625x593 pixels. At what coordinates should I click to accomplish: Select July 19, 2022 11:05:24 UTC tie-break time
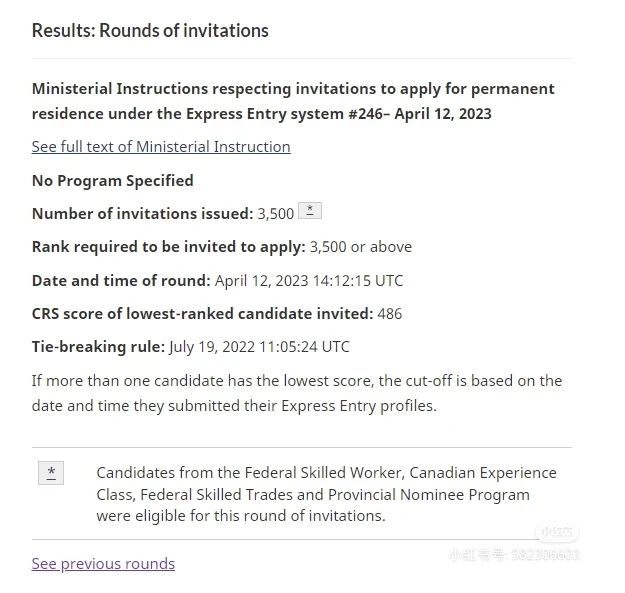[259, 347]
